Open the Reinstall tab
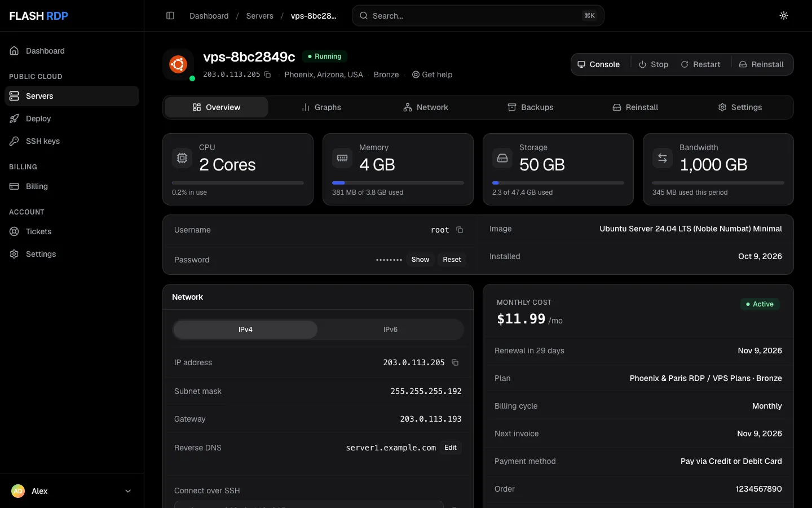The height and width of the screenshot is (508, 812). [x=636, y=107]
